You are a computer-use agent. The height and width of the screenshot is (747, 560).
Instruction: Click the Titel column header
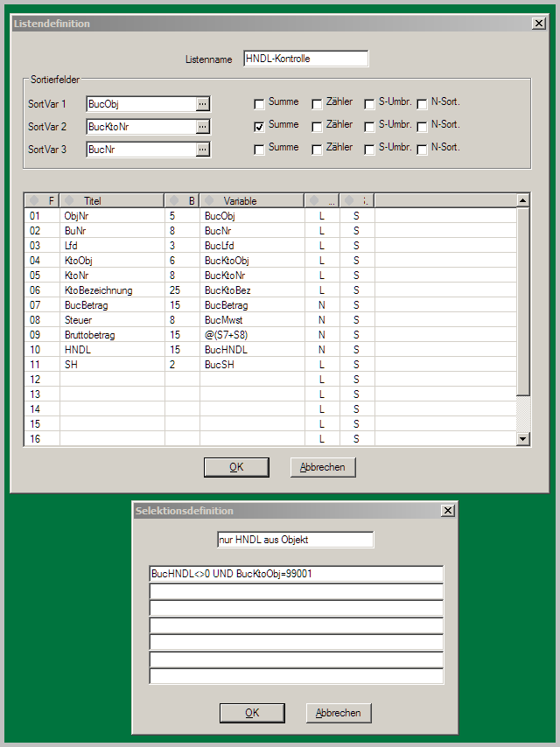(x=112, y=201)
